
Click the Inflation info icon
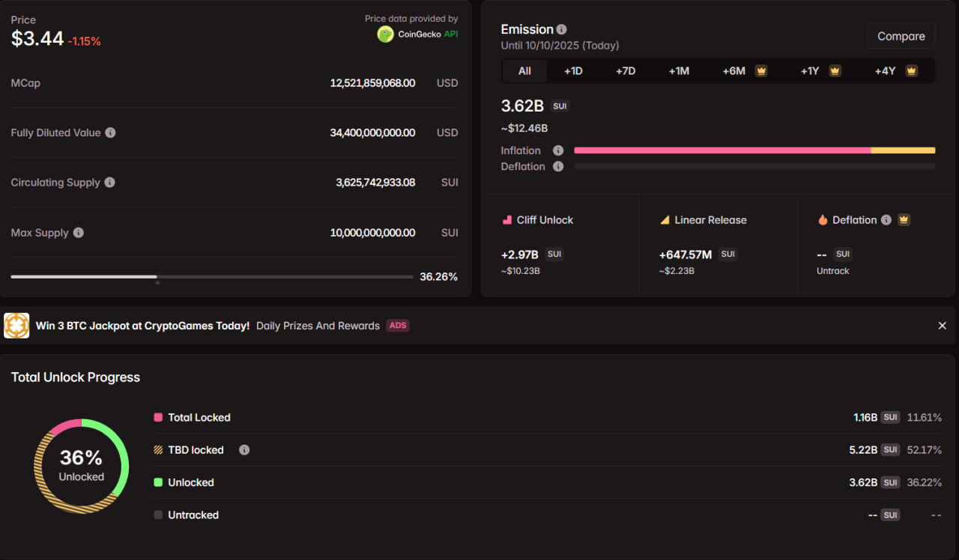click(558, 150)
